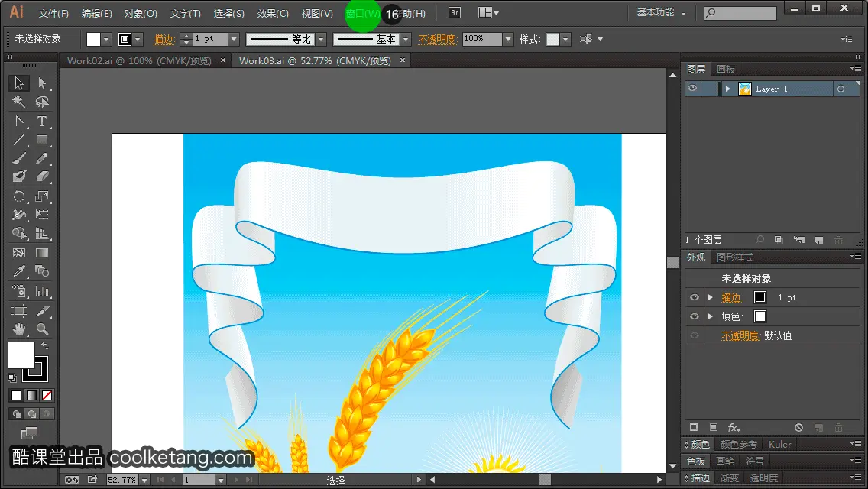Select the Line Segment tool

(x=19, y=140)
